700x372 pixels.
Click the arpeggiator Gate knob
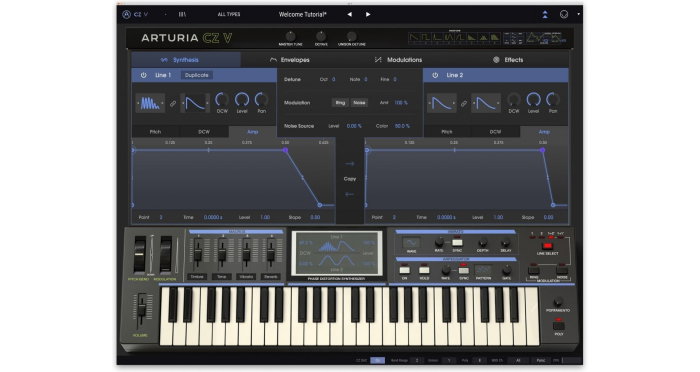click(x=506, y=271)
